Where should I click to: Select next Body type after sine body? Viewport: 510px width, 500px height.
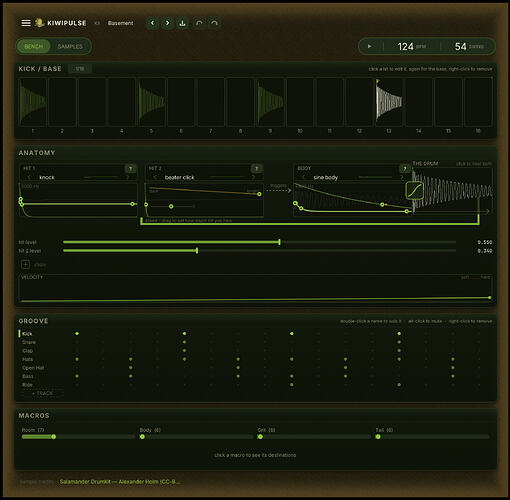[402, 177]
